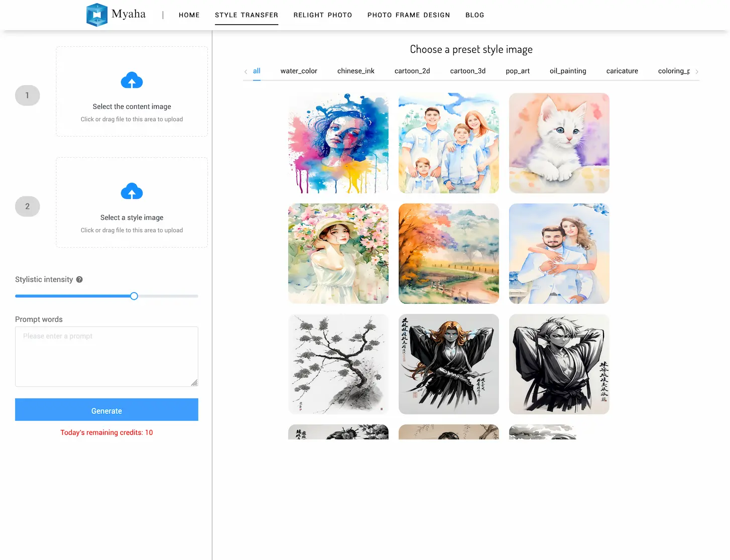Screen dimensions: 730x560
Task: Navigate to the HOME page
Action: click(x=189, y=15)
